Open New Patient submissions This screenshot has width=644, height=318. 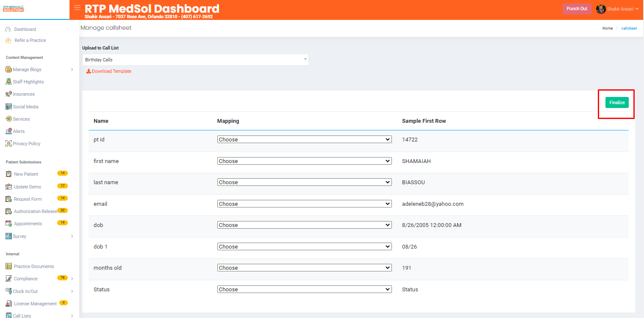coord(26,174)
